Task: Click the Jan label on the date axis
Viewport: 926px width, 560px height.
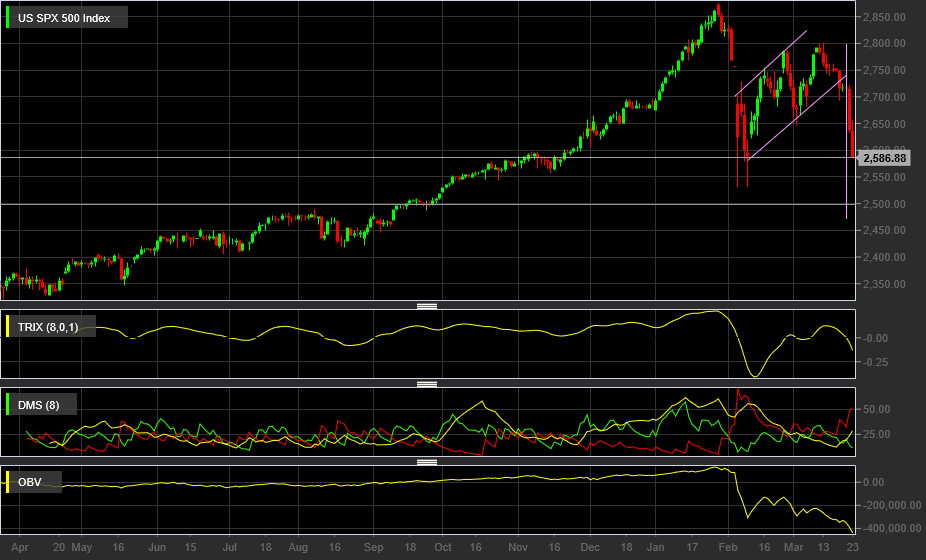Action: [656, 548]
